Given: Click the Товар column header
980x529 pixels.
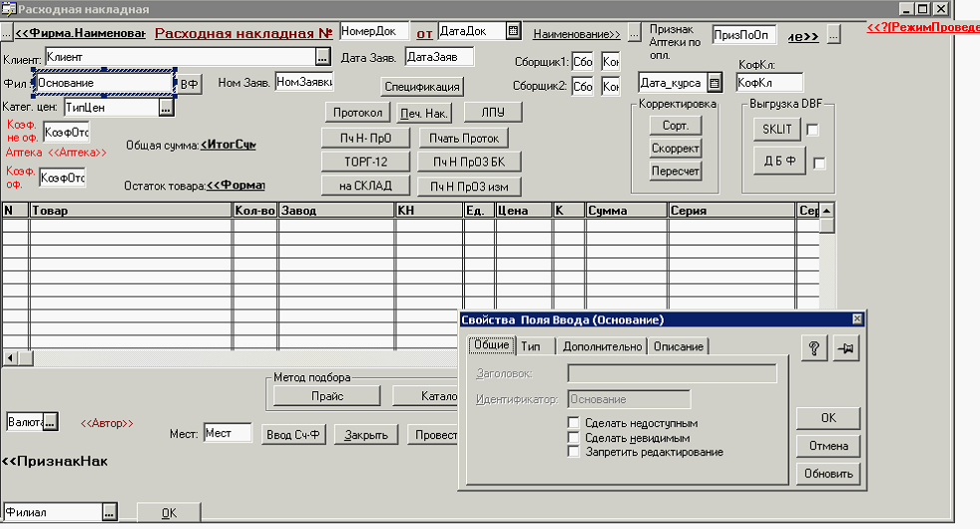Looking at the screenshot, I should pyautogui.click(x=131, y=210).
